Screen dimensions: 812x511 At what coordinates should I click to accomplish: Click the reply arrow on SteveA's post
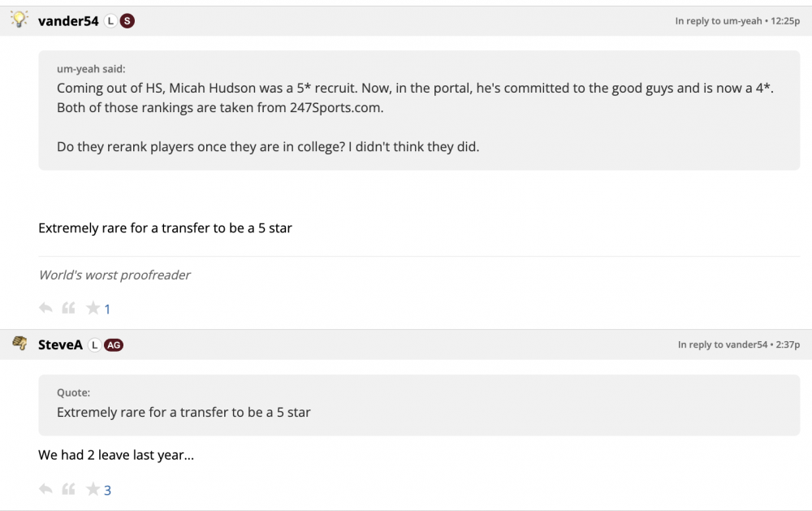[x=45, y=489]
